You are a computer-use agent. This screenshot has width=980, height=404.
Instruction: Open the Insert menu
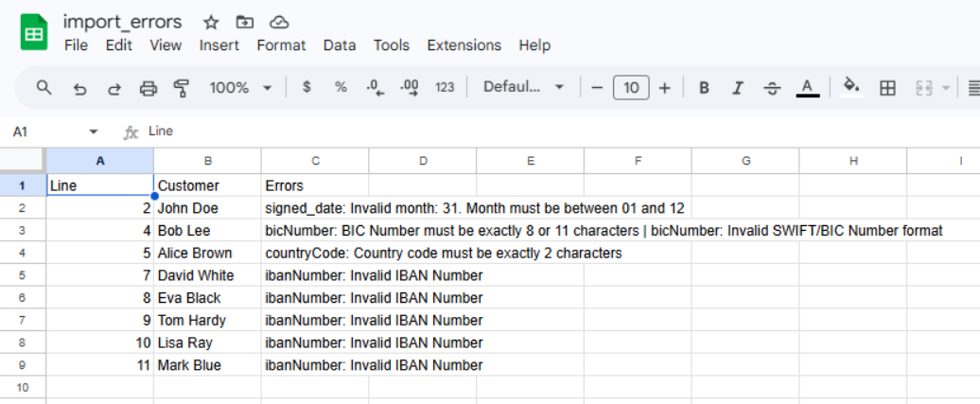[x=219, y=45]
